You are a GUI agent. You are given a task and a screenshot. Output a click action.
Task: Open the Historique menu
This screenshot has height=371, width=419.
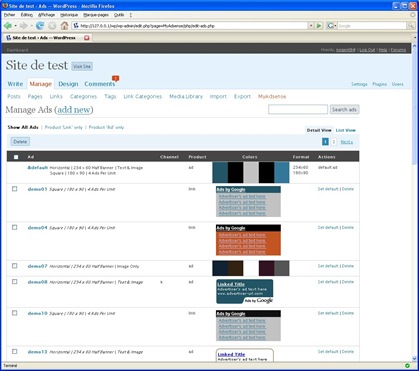click(x=69, y=15)
